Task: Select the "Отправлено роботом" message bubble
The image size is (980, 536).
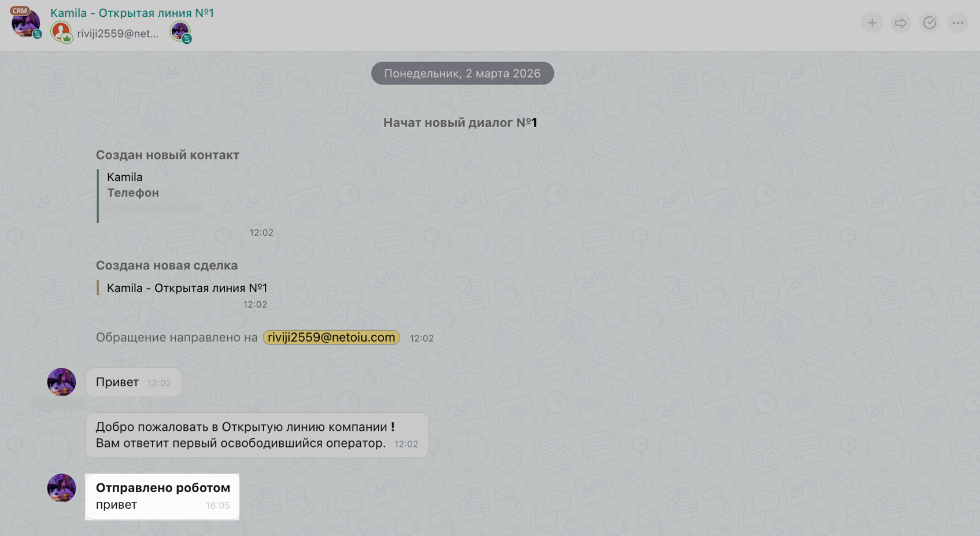Action: (162, 496)
